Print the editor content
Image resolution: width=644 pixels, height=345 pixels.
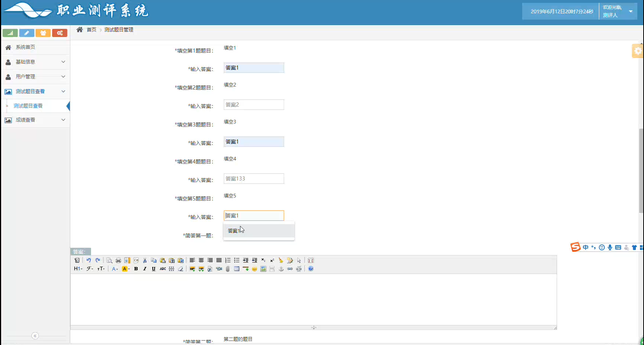tap(118, 260)
